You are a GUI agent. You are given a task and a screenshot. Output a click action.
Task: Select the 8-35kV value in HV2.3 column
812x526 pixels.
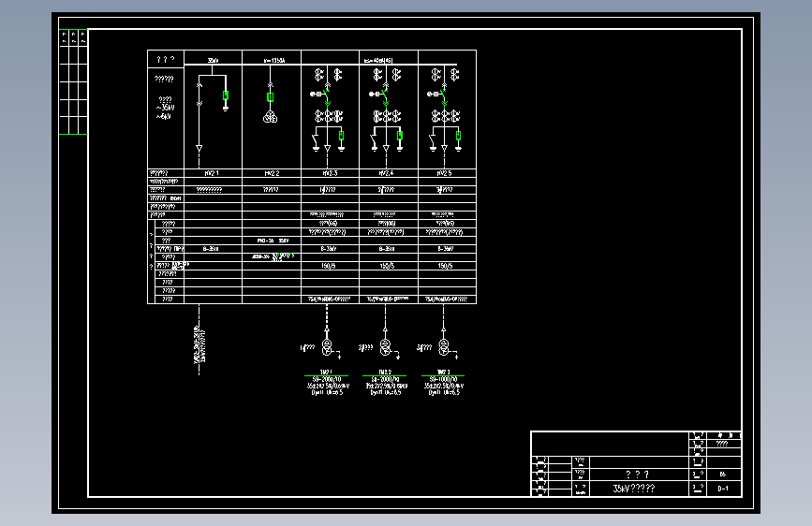pyautogui.click(x=329, y=249)
